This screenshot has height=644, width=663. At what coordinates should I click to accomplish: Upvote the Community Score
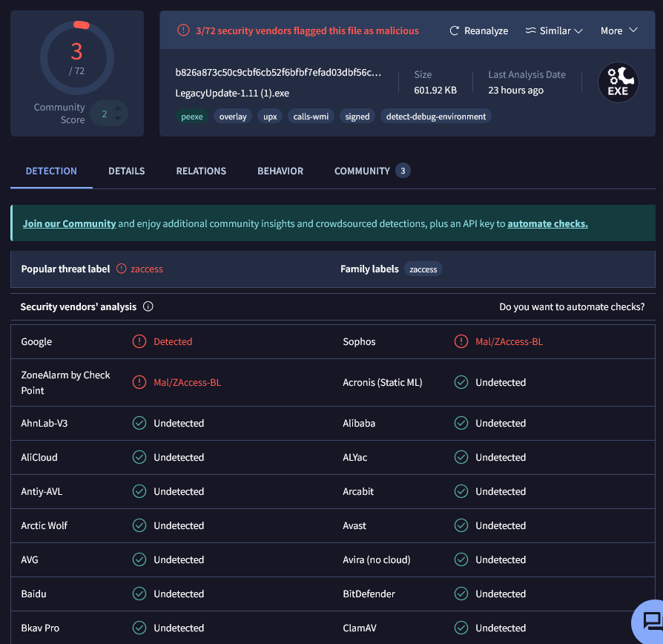coord(118,108)
